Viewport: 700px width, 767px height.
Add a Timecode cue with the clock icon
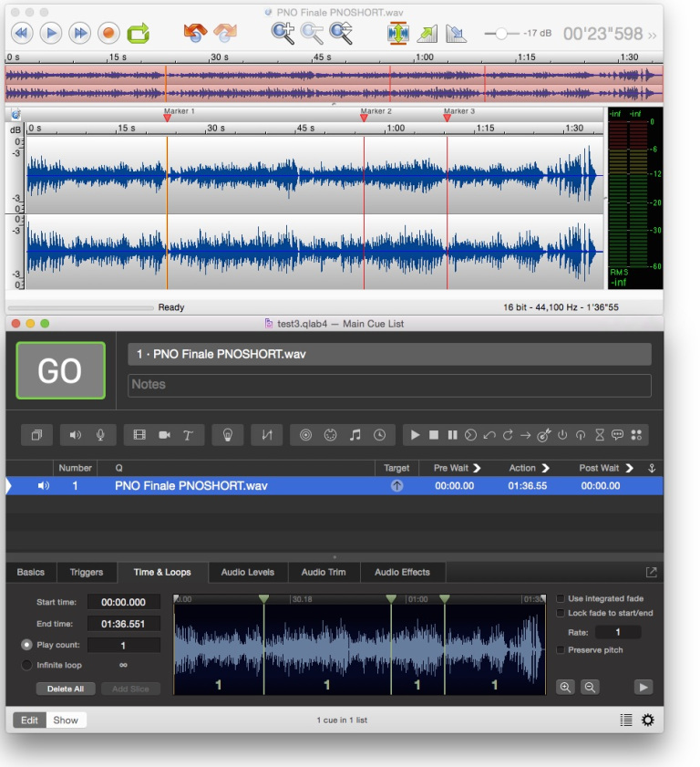[x=380, y=435]
